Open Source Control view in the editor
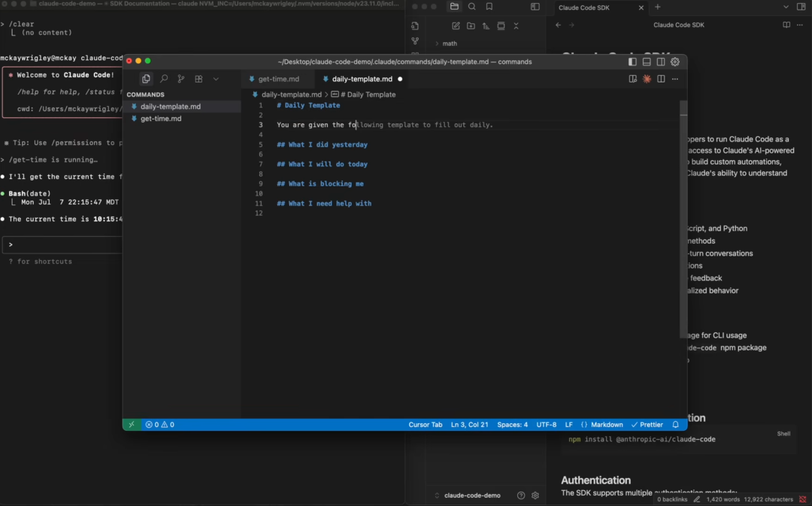812x506 pixels. coord(180,79)
